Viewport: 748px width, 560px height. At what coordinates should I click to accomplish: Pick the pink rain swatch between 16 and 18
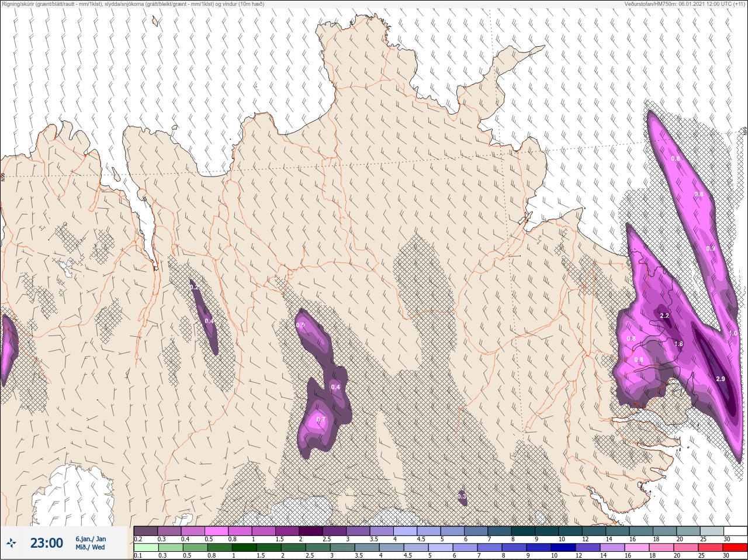pyautogui.click(x=638, y=548)
